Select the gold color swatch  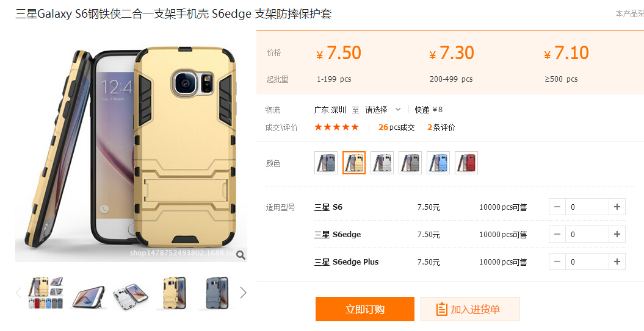click(354, 163)
